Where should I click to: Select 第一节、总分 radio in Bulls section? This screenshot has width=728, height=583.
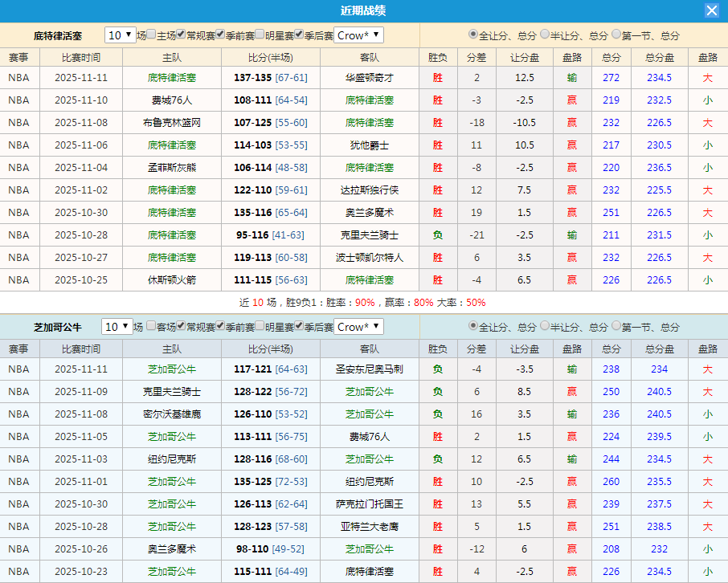click(614, 327)
